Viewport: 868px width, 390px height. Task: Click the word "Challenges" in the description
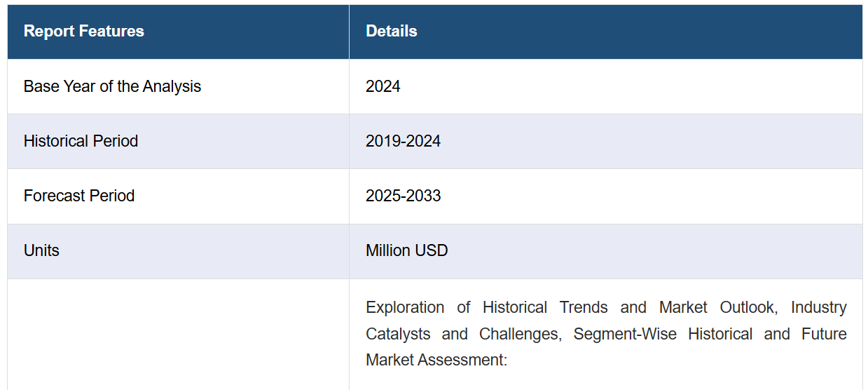520,334
